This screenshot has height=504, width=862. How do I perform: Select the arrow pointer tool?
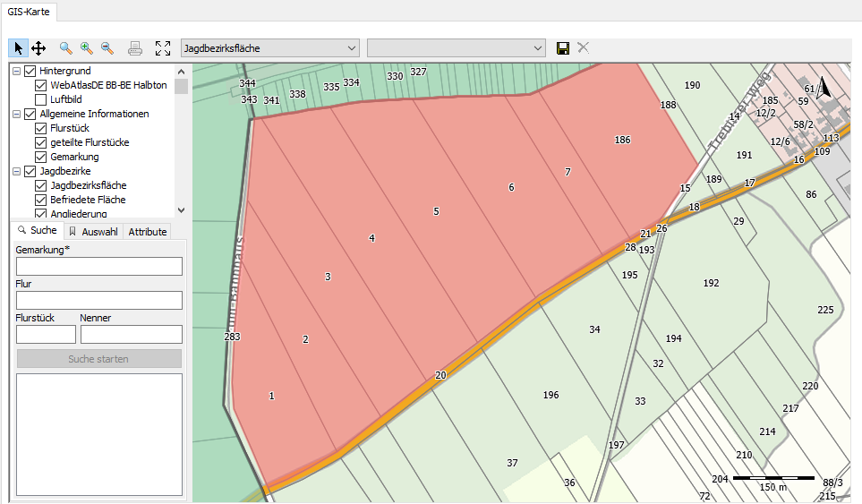(18, 48)
